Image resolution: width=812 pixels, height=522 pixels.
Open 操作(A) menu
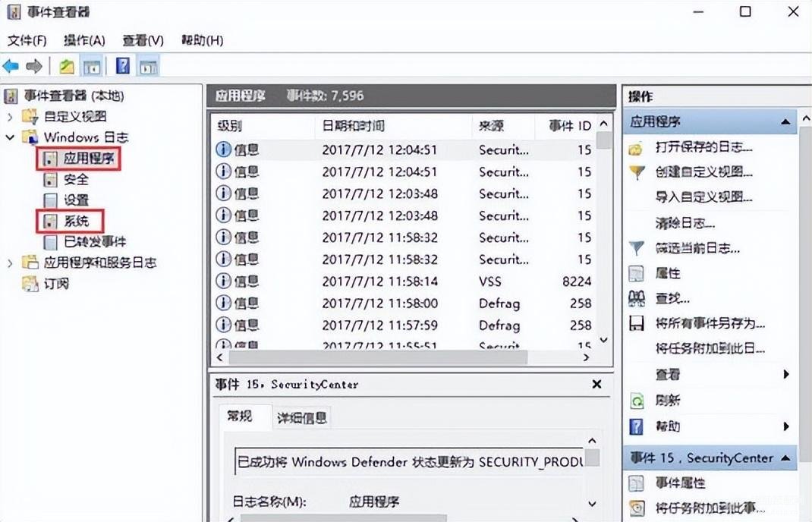point(84,40)
